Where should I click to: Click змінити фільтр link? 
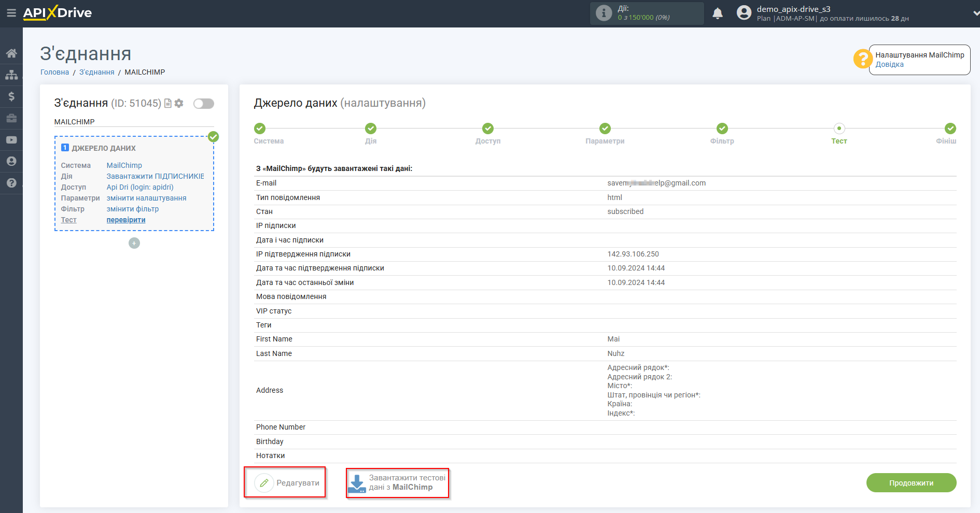[x=133, y=209]
